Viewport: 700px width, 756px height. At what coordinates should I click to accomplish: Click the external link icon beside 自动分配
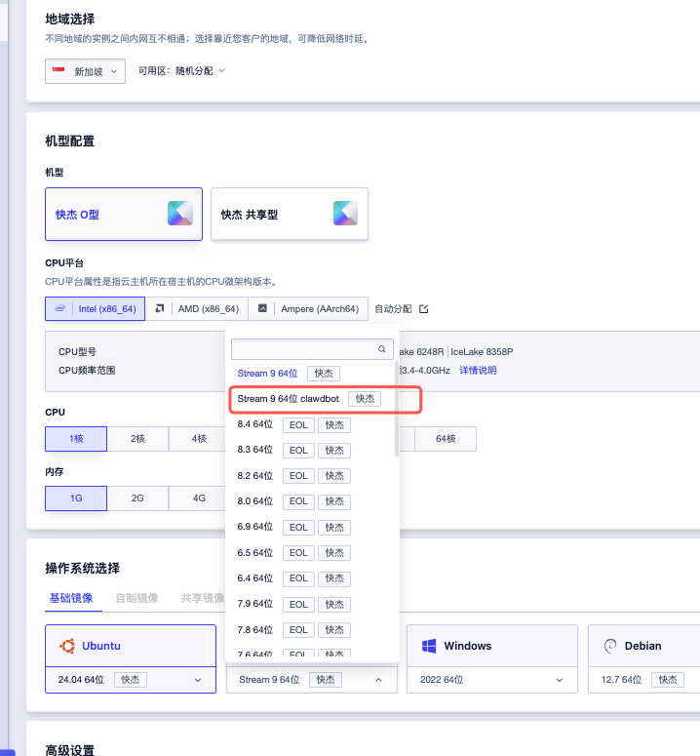pyautogui.click(x=423, y=309)
